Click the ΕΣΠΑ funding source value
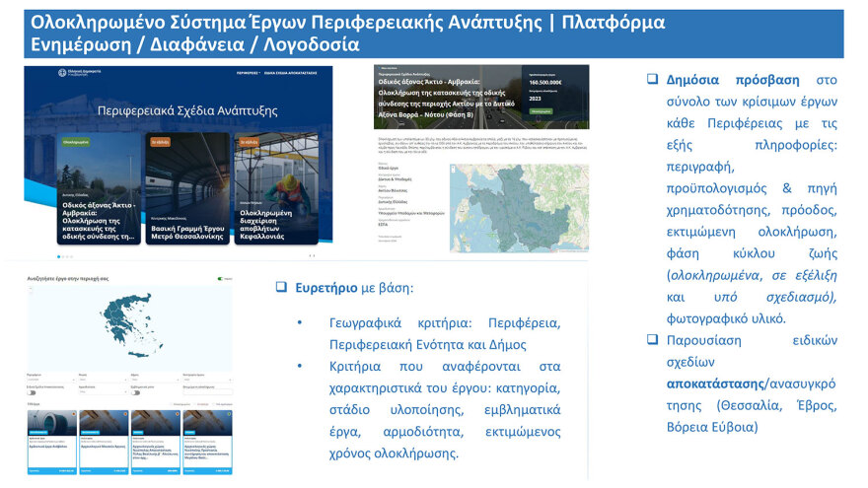 [383, 225]
